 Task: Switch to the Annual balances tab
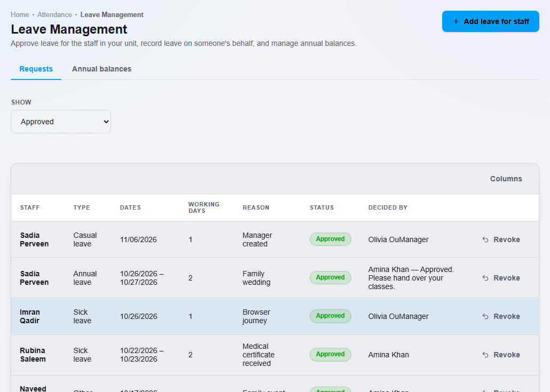(x=101, y=69)
